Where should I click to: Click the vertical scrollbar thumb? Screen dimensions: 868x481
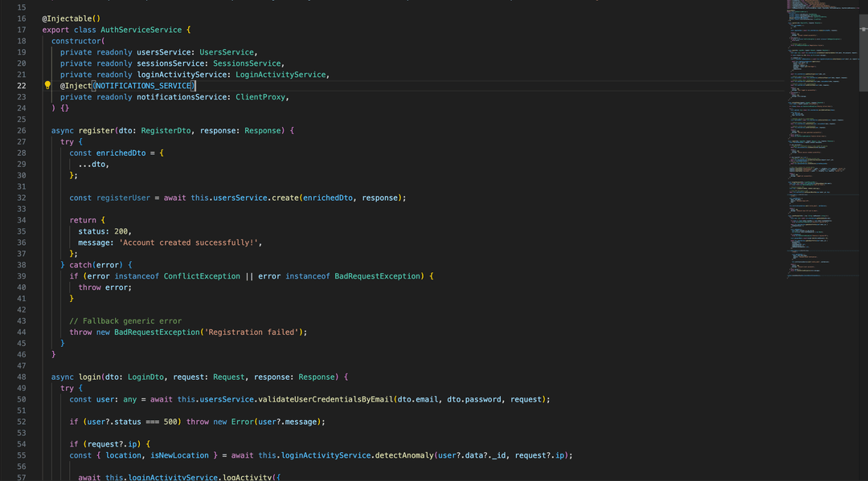coord(863,52)
